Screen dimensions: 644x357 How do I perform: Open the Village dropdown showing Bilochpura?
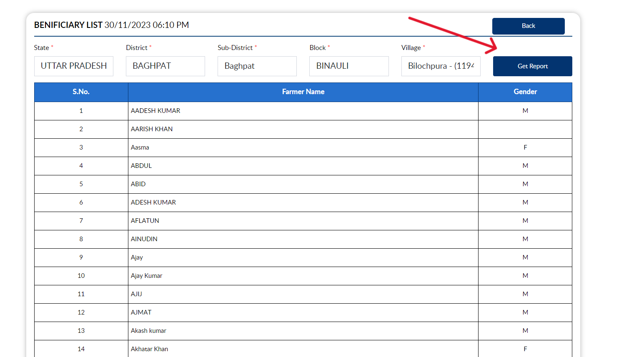[x=441, y=66]
